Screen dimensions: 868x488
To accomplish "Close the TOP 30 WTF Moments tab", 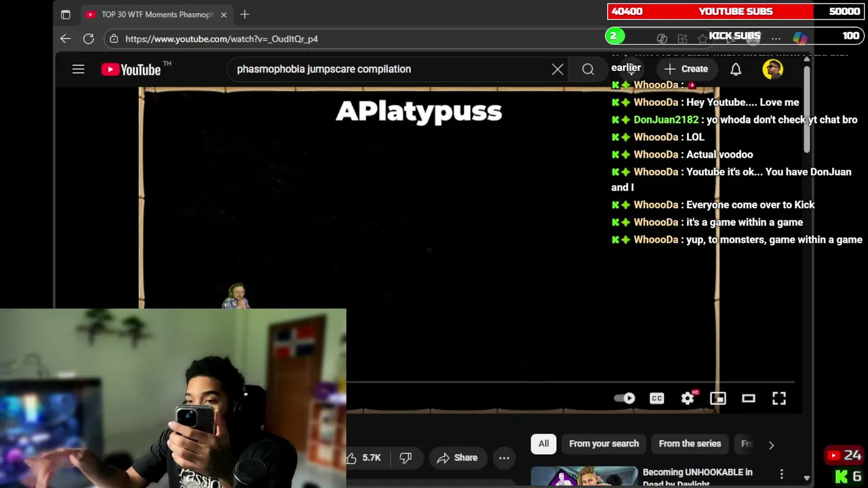I will [x=224, y=14].
